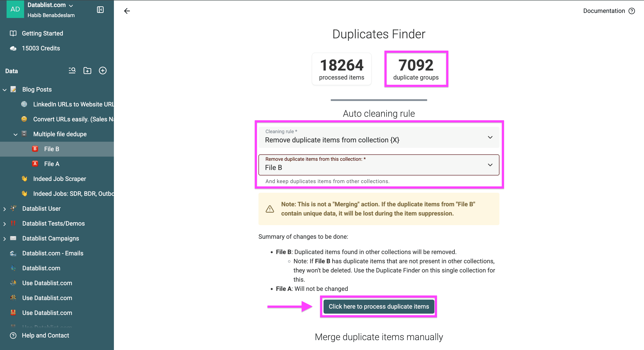Add a new collection via plus icon
Screen dimensions: 644x350
point(103,71)
